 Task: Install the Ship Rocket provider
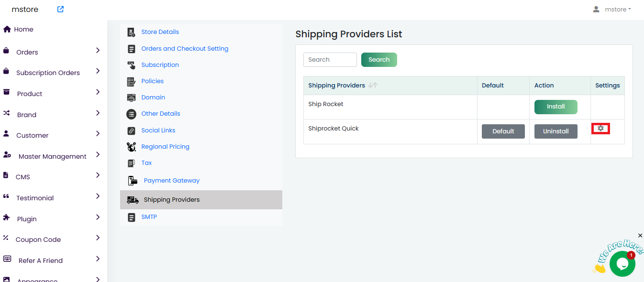[555, 107]
